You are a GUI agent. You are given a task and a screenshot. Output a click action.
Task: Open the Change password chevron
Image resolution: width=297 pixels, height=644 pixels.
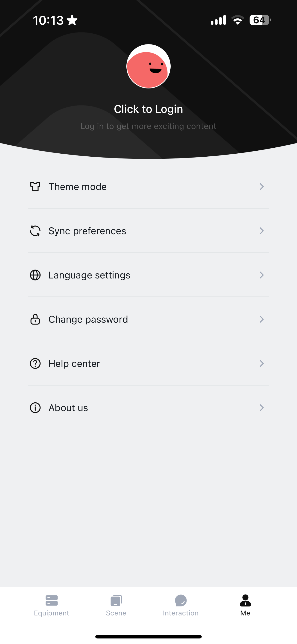point(262,319)
